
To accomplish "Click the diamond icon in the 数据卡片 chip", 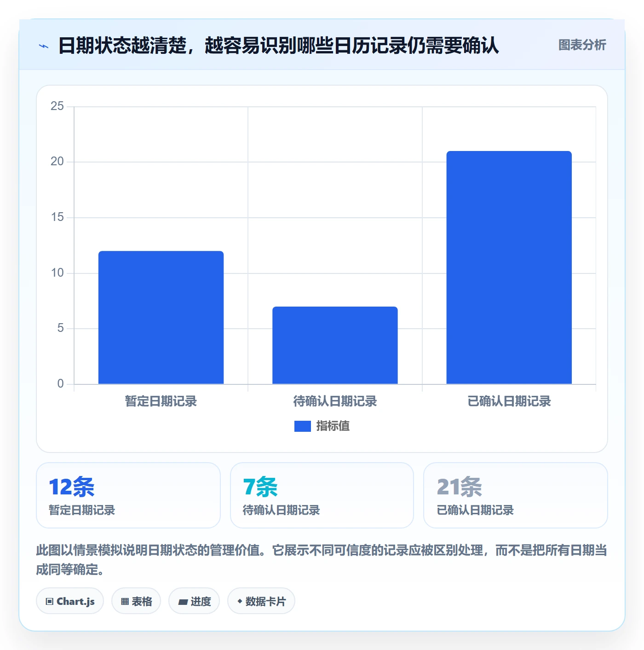I will (x=240, y=601).
